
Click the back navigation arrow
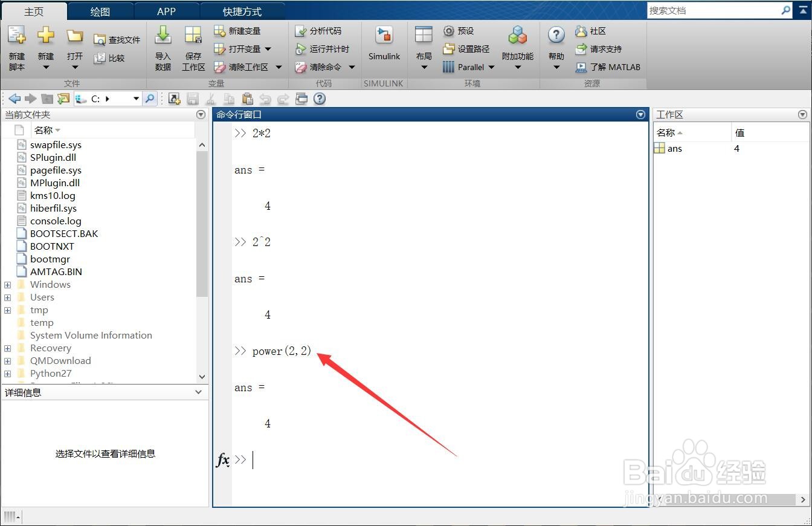tap(14, 99)
